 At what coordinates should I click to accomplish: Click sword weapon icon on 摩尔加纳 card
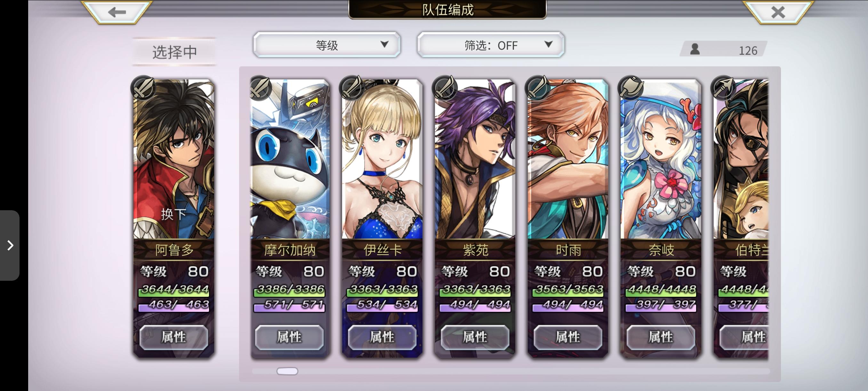click(x=260, y=88)
